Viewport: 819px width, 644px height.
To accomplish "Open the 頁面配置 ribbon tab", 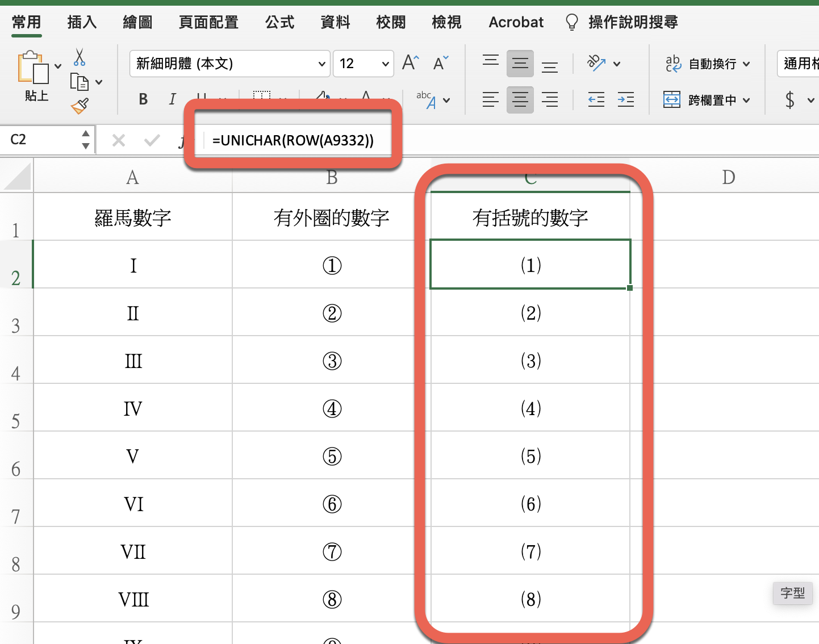I will click(x=209, y=22).
